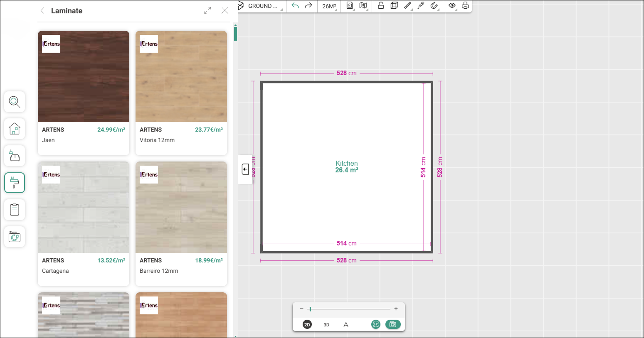Click the redo arrow in the top toolbar
Viewport: 644px width, 338px height.
click(308, 6)
